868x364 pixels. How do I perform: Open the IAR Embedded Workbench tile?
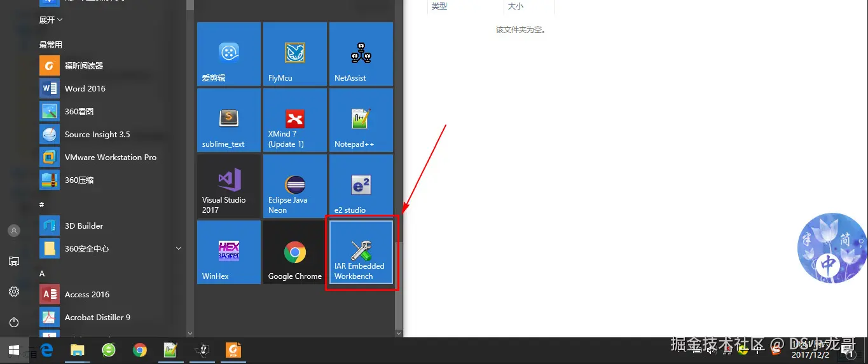pyautogui.click(x=361, y=252)
